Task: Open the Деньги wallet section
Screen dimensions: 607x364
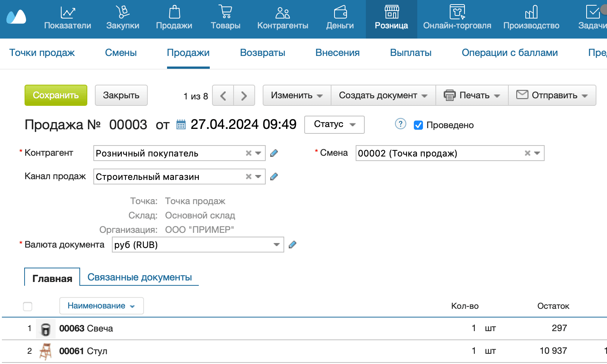Action: click(340, 12)
